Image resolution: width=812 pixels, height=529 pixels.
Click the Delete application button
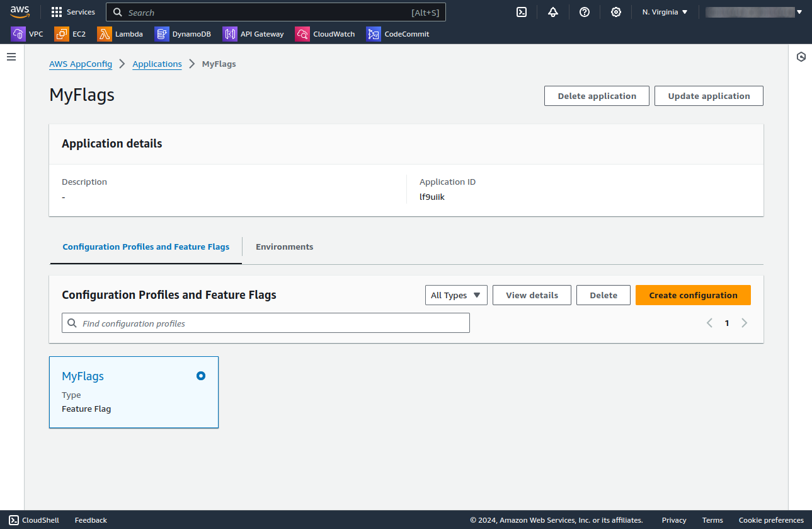coord(597,96)
